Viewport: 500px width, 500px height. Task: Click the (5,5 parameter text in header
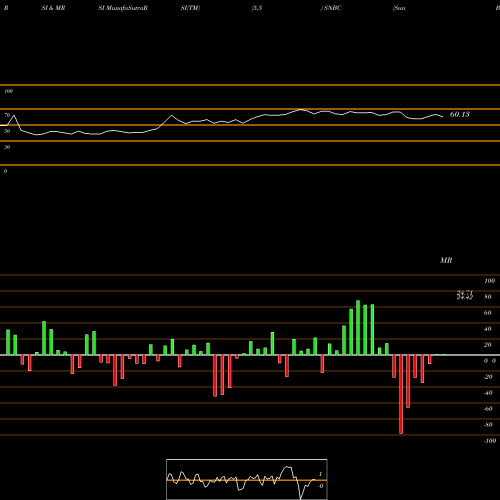(257, 8)
